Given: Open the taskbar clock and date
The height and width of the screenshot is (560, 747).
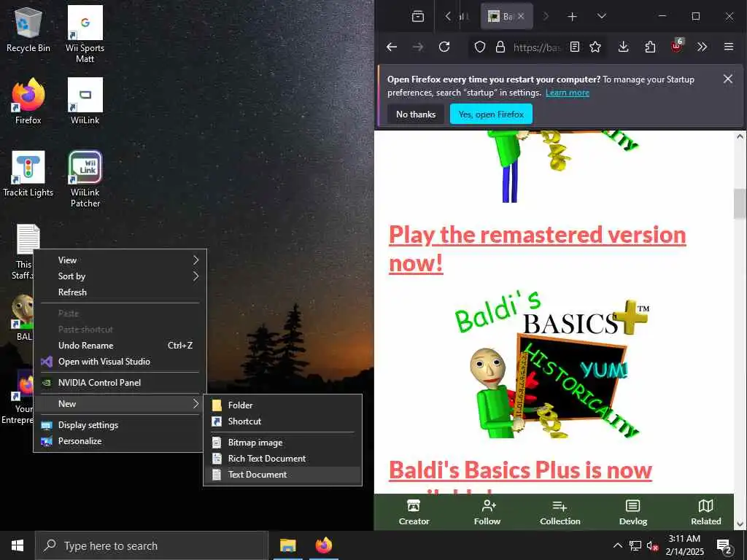Looking at the screenshot, I should [x=684, y=545].
